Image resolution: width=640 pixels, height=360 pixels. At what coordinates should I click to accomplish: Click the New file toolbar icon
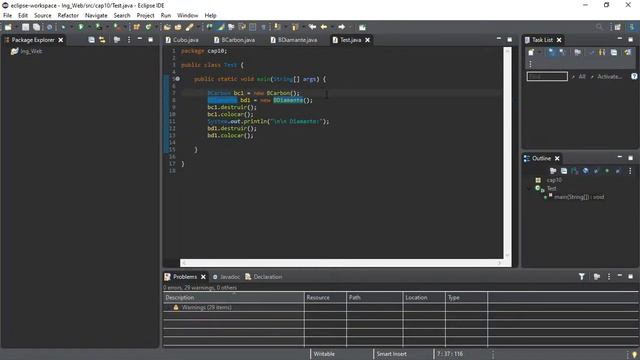(x=8, y=27)
